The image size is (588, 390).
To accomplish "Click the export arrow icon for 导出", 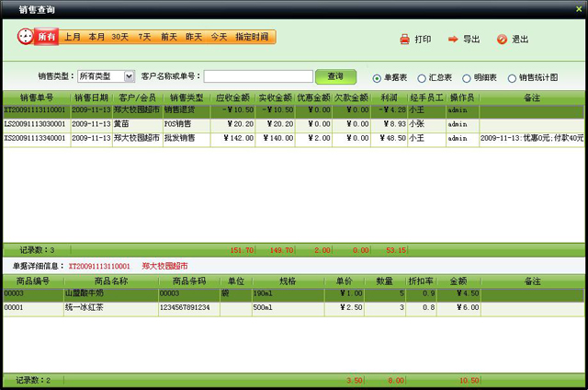I will [453, 40].
